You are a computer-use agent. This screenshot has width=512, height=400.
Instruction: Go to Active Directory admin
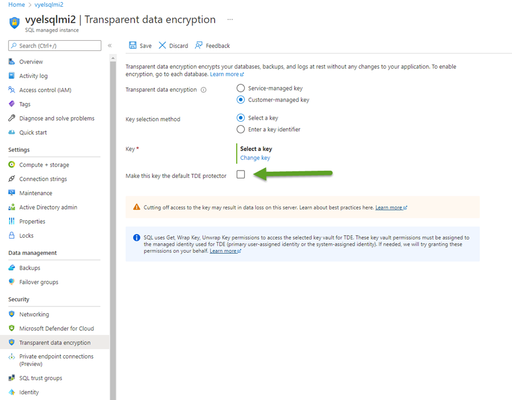point(48,207)
